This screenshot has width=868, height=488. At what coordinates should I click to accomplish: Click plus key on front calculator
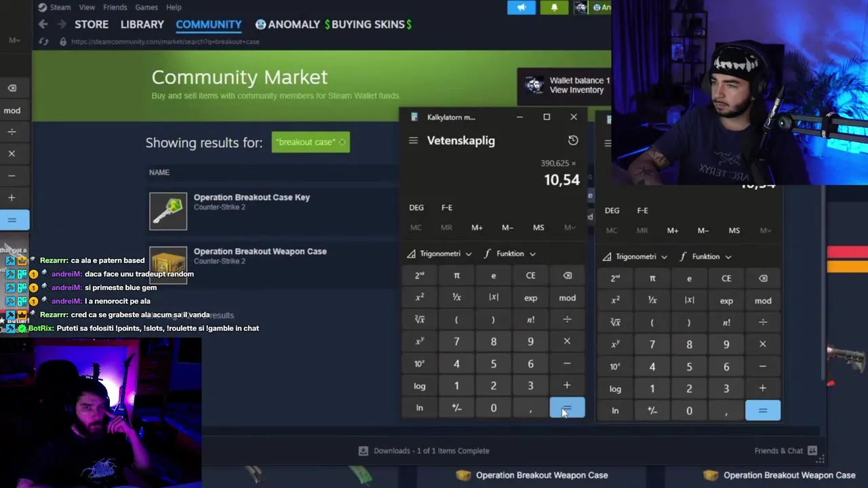click(x=567, y=386)
